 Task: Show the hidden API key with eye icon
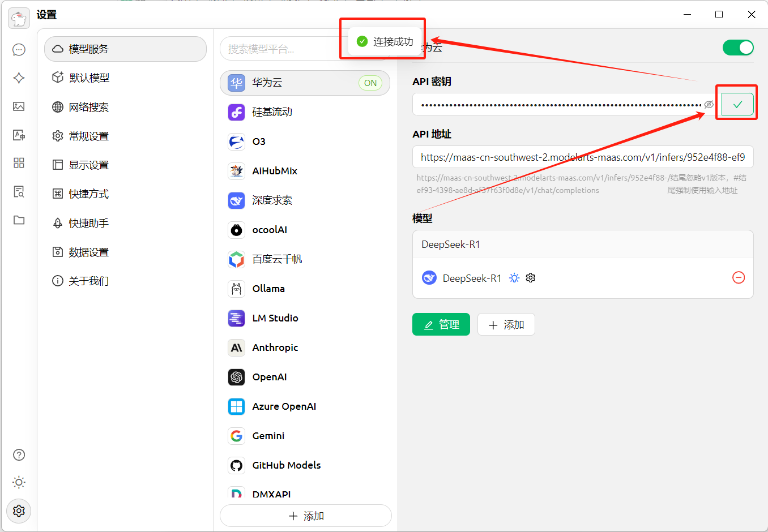click(x=709, y=104)
